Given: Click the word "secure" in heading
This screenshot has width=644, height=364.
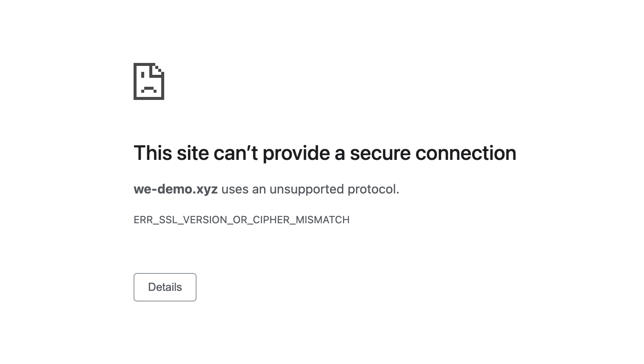Looking at the screenshot, I should click(x=380, y=153).
